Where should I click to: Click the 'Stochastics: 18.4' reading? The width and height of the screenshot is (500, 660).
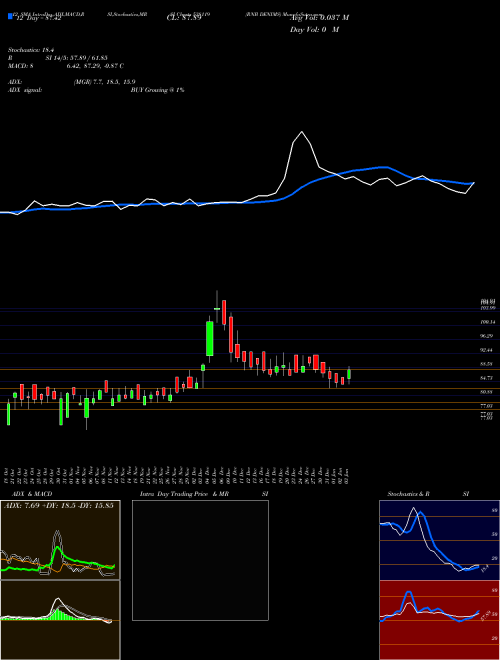coord(31,50)
